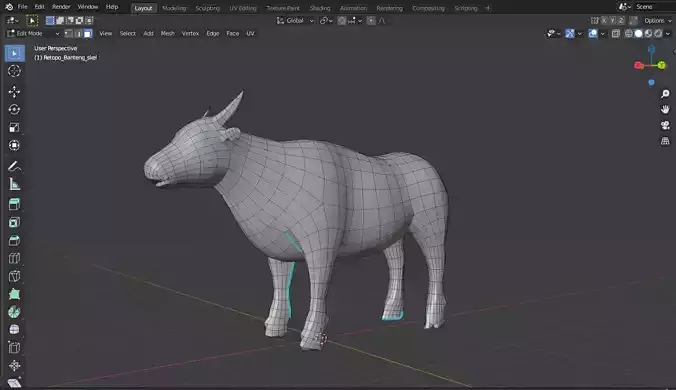The height and width of the screenshot is (390, 676).
Task: Select the Rotate tool
Action: coord(14,109)
